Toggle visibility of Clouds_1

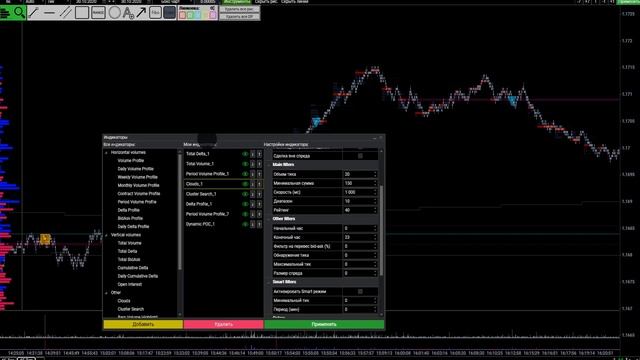point(245,184)
